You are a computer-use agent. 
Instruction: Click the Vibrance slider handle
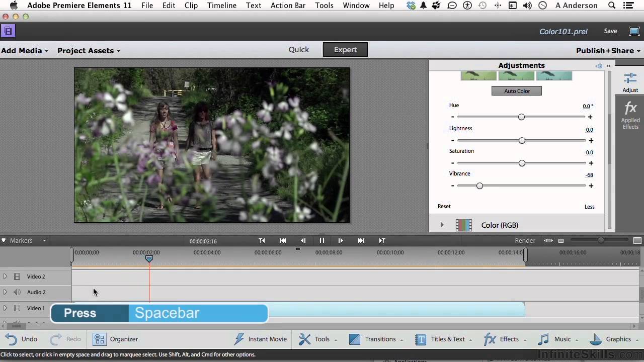479,186
